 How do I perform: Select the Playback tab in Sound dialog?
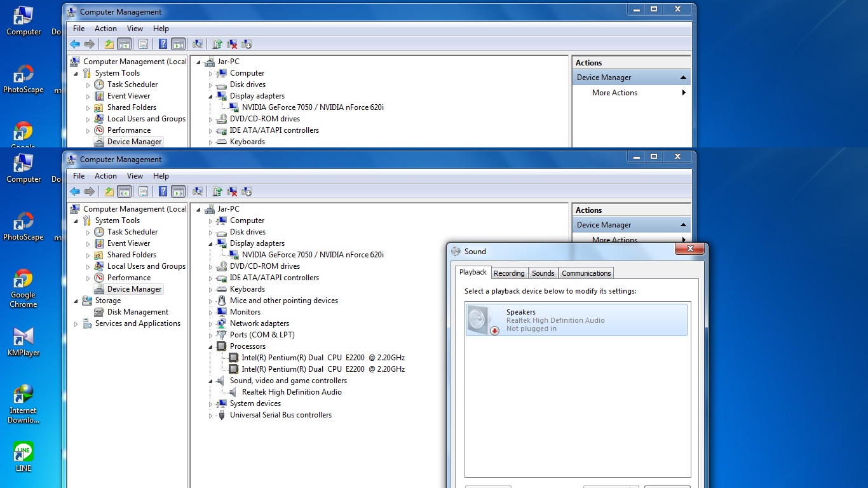click(473, 272)
